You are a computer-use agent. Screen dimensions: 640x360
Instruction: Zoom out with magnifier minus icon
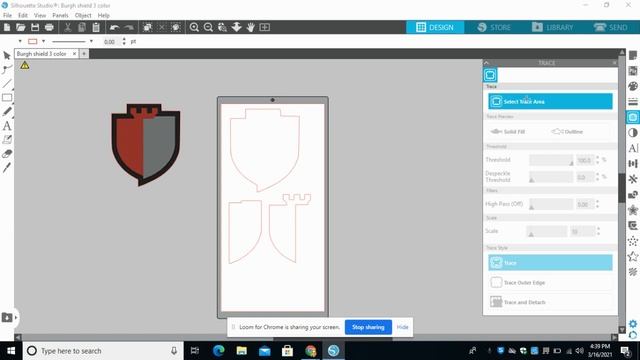click(208, 27)
